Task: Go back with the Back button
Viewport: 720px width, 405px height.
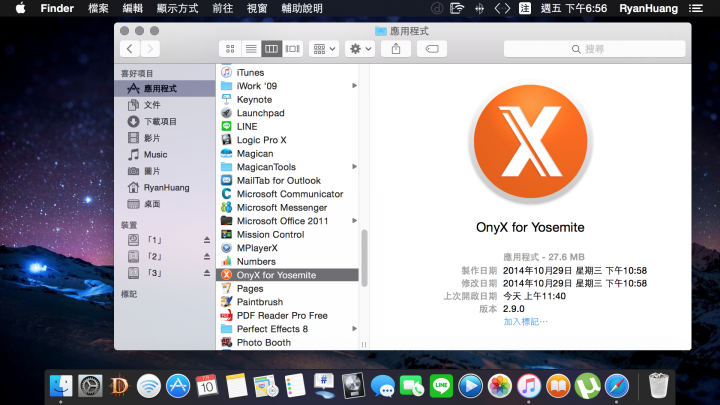Action: point(130,49)
